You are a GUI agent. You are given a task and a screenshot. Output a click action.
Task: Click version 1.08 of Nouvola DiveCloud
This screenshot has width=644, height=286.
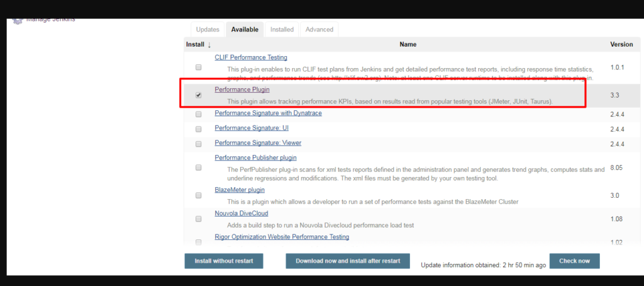point(616,219)
